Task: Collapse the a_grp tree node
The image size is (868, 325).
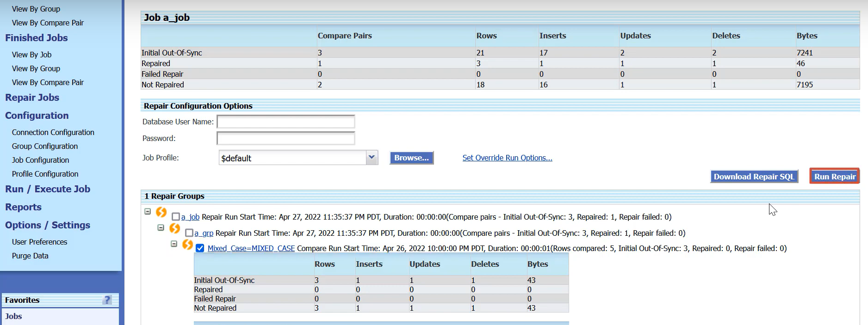Action: coord(161,227)
